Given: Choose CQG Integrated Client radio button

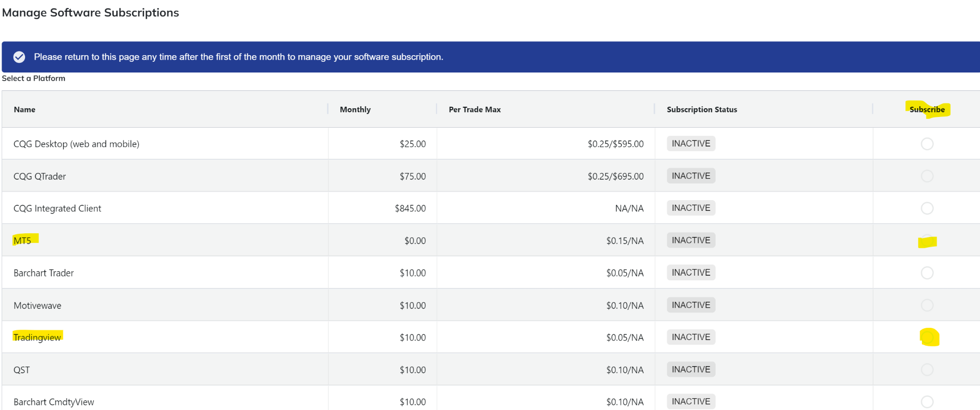Looking at the screenshot, I should click(x=927, y=208).
